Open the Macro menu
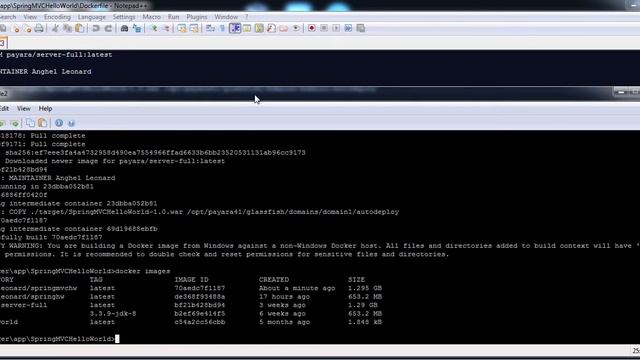640x360 pixels. coord(151,17)
